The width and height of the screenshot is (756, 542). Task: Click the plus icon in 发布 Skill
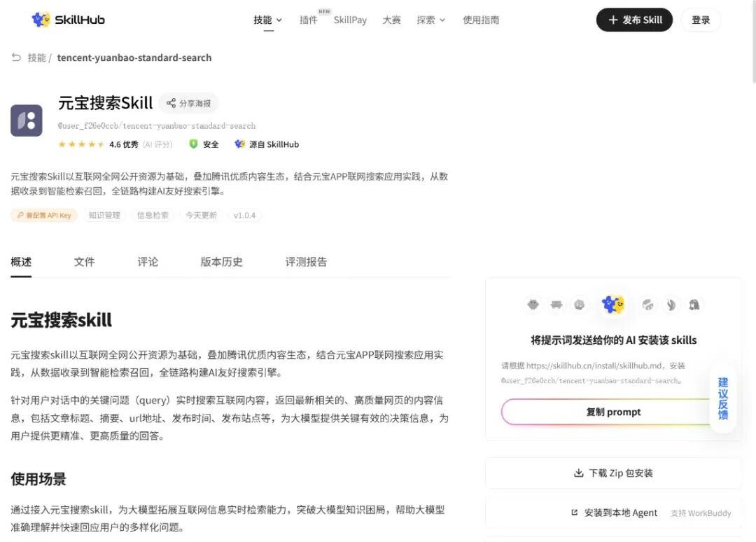point(612,20)
